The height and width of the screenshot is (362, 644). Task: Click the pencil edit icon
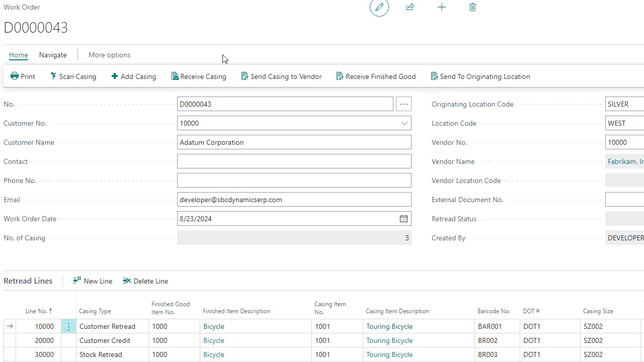click(379, 7)
